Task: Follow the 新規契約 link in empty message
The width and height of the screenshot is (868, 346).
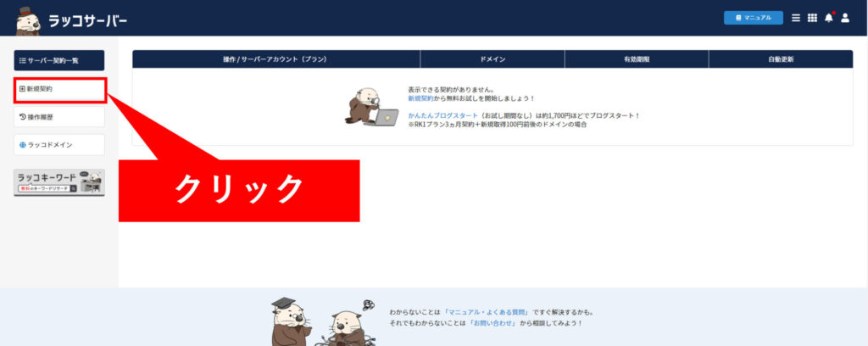Action: point(420,98)
